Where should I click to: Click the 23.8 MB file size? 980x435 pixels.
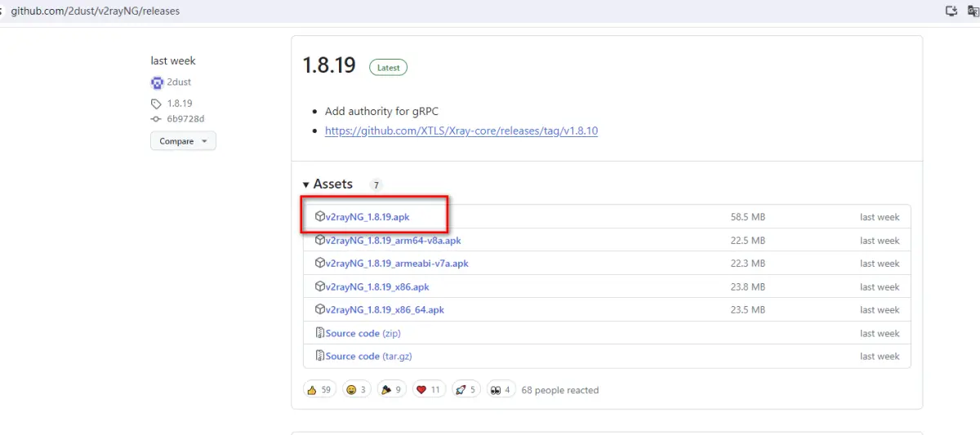coord(748,287)
